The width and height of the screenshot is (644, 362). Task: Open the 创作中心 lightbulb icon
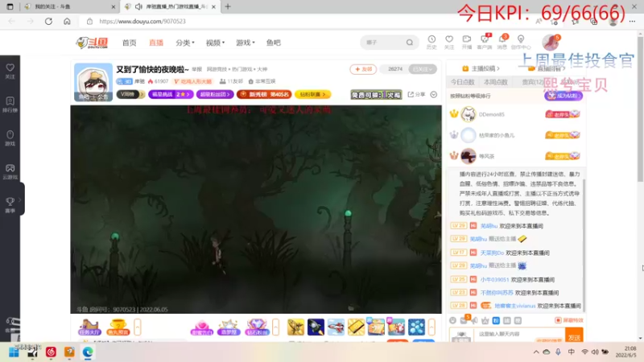(x=521, y=42)
